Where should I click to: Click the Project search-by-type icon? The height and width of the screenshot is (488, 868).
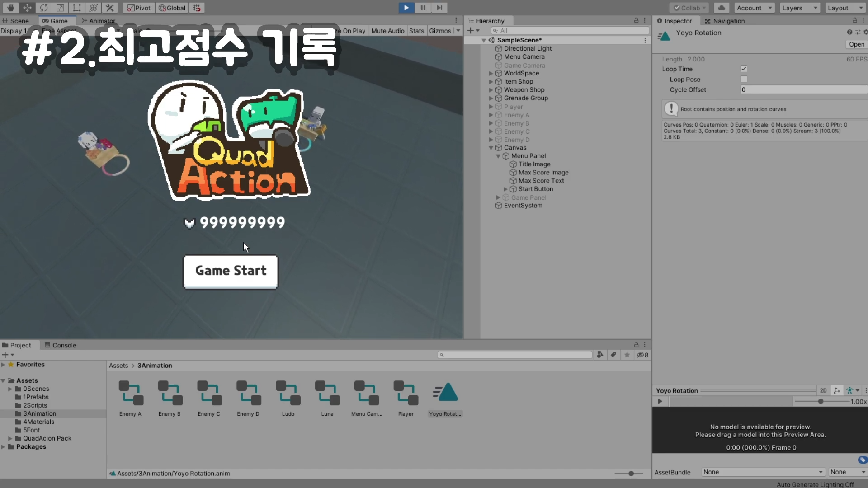coord(600,355)
